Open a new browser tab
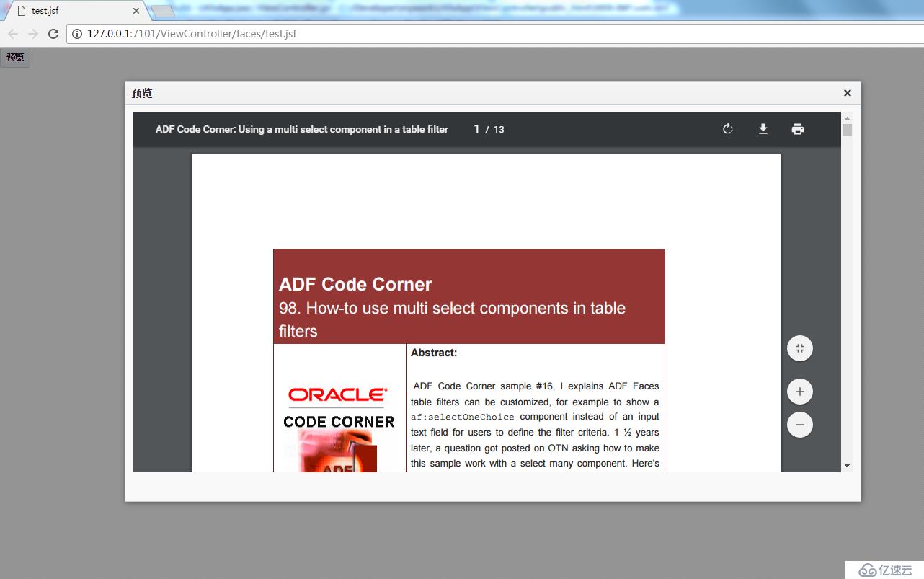Viewport: 924px width, 579px height. coord(163,11)
